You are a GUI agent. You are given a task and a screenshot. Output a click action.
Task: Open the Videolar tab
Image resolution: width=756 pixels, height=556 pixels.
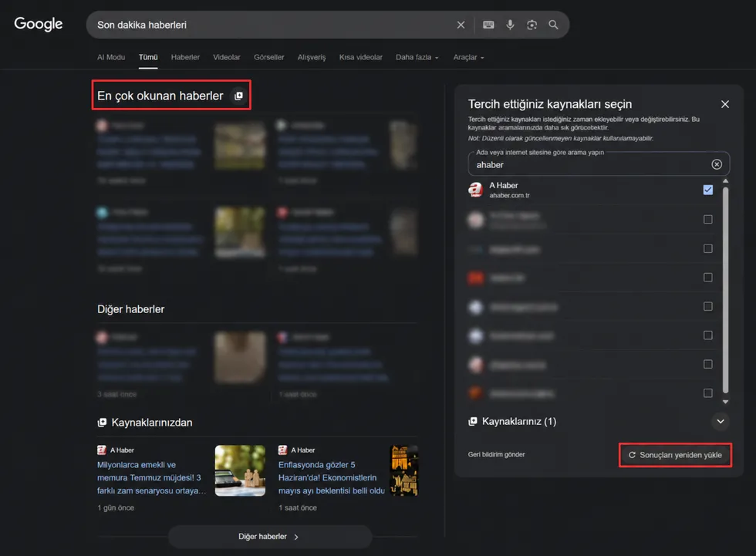pos(227,57)
